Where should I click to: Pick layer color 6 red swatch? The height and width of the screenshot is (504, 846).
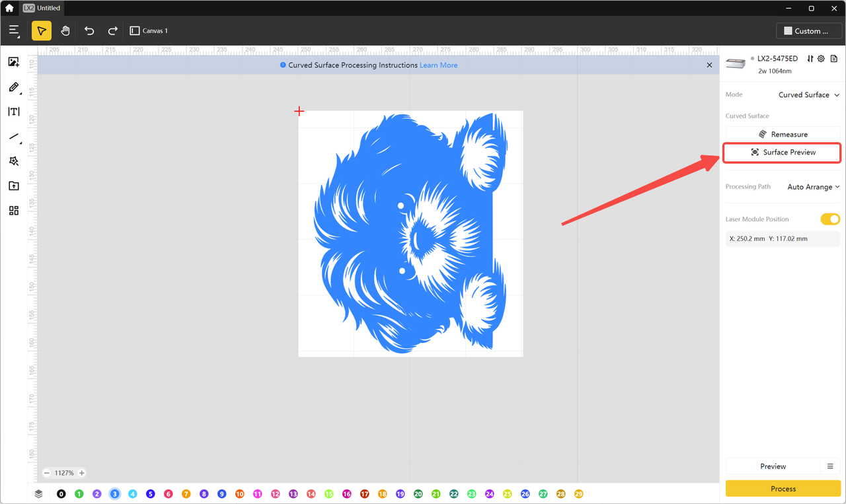168,494
